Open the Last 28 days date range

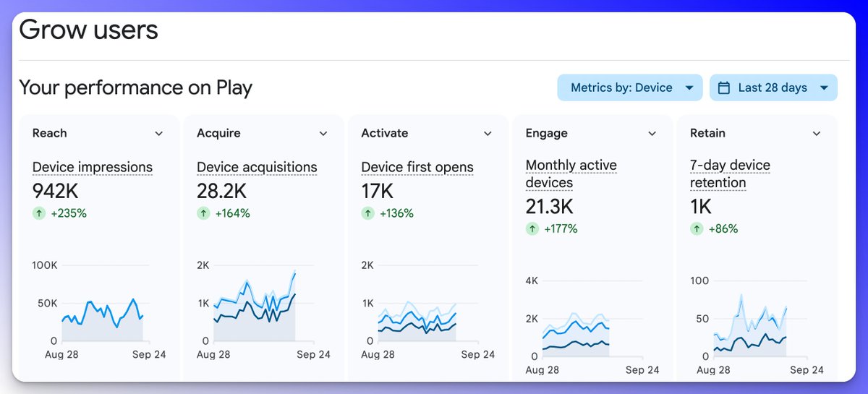pyautogui.click(x=773, y=87)
